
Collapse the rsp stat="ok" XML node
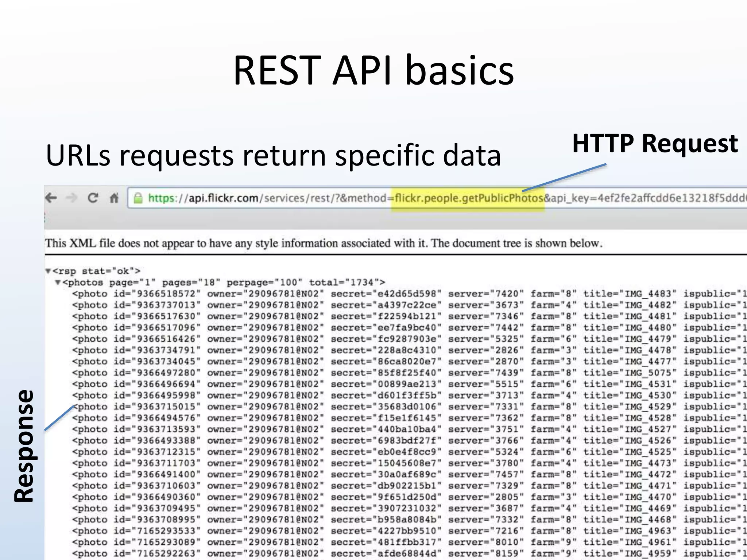click(x=48, y=271)
